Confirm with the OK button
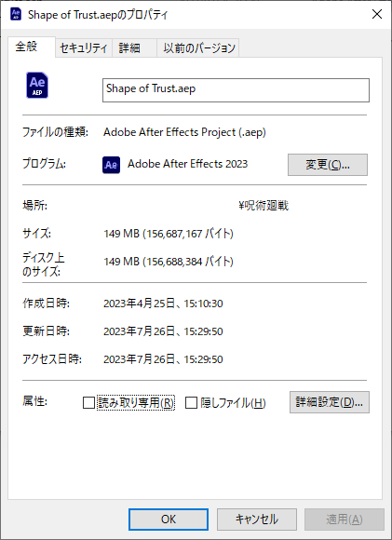Screen dimensions: 392x540 click(x=169, y=520)
